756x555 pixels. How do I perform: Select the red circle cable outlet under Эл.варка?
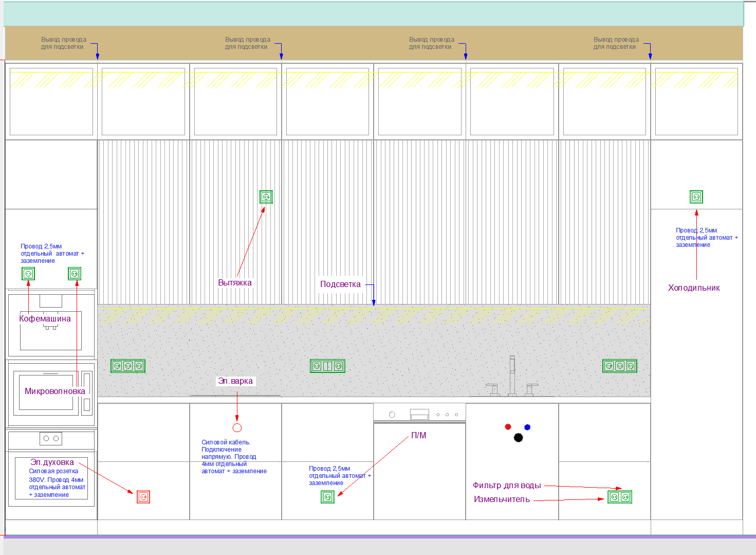pyautogui.click(x=237, y=427)
